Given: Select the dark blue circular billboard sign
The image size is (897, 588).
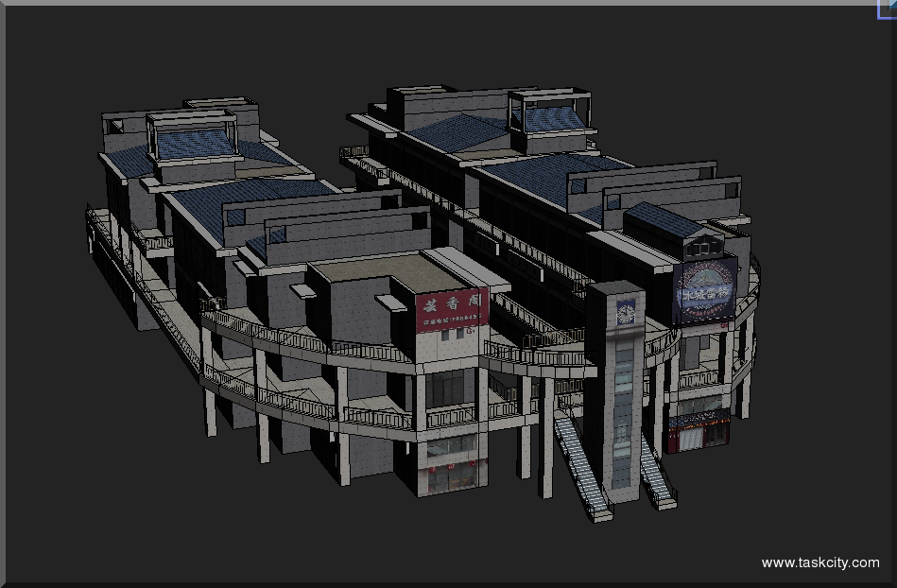Looking at the screenshot, I should tap(705, 289).
